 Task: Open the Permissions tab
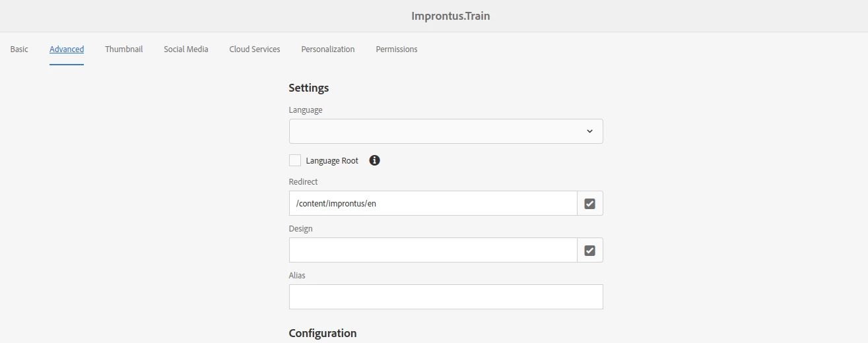coord(397,49)
